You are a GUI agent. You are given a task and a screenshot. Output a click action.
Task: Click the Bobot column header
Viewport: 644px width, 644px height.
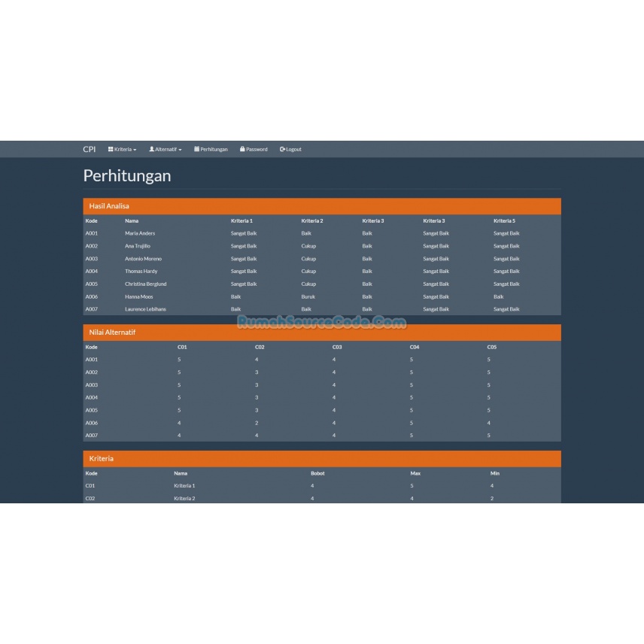[317, 473]
